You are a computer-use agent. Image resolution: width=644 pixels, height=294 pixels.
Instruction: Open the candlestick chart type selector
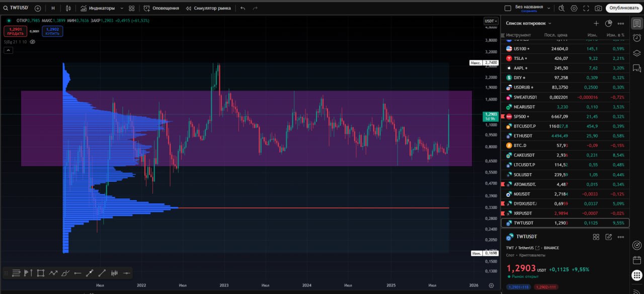click(x=68, y=8)
